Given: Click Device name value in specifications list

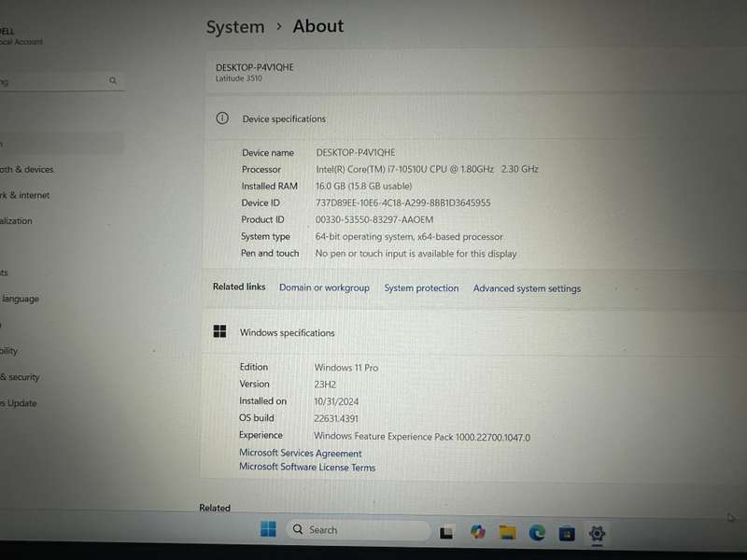Looking at the screenshot, I should (x=356, y=152).
